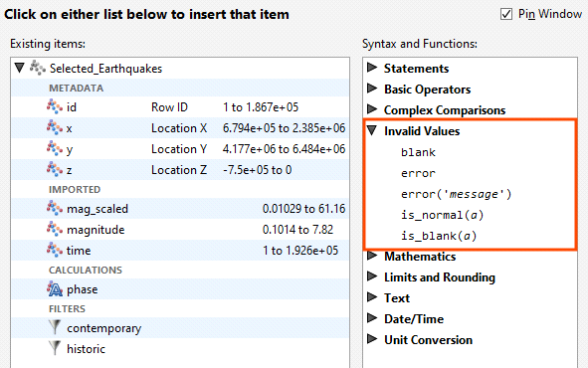Click the contemporary filter funnel icon
The width and height of the screenshot is (588, 368).
click(x=55, y=327)
